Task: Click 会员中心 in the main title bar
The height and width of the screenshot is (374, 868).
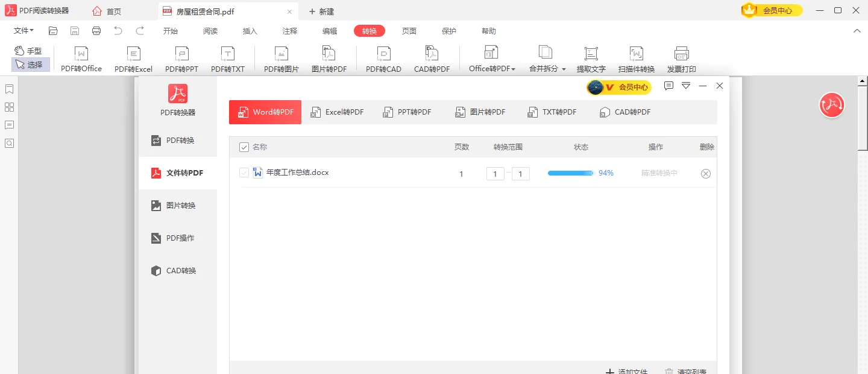Action: [772, 10]
